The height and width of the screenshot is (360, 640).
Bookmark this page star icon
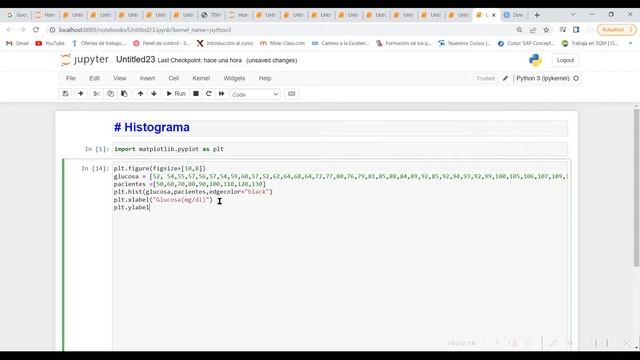click(x=546, y=30)
